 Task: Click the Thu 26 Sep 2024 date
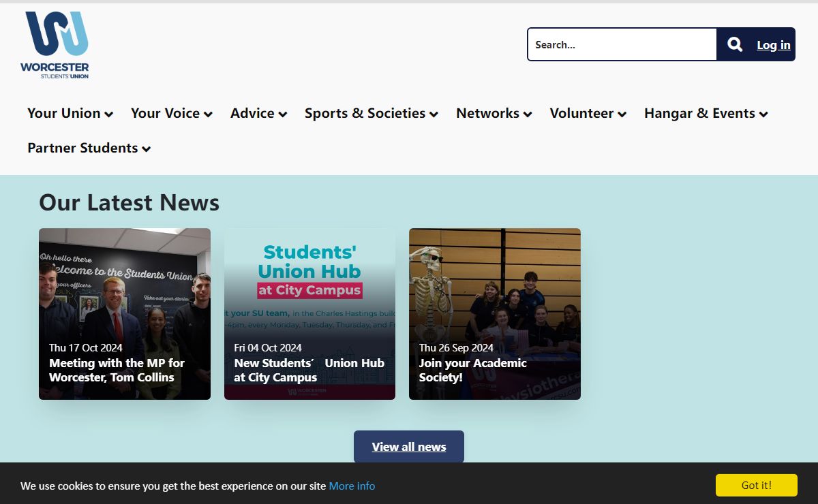click(x=456, y=348)
